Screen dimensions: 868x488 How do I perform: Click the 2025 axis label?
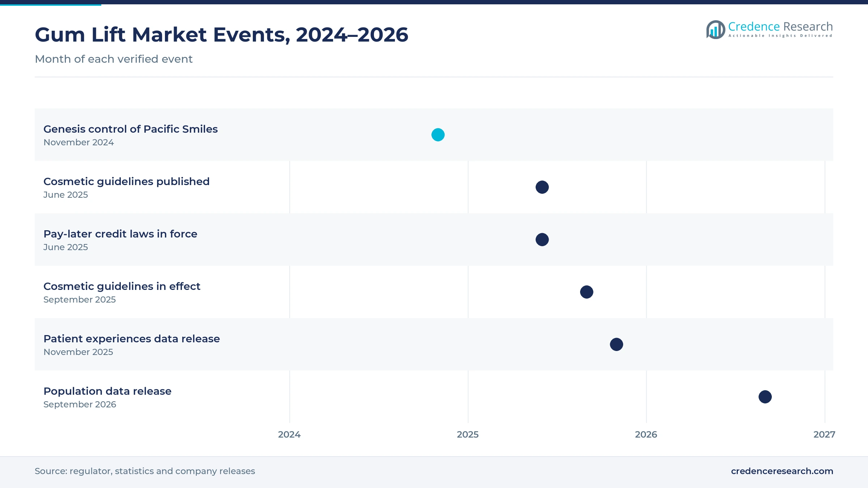pos(468,435)
